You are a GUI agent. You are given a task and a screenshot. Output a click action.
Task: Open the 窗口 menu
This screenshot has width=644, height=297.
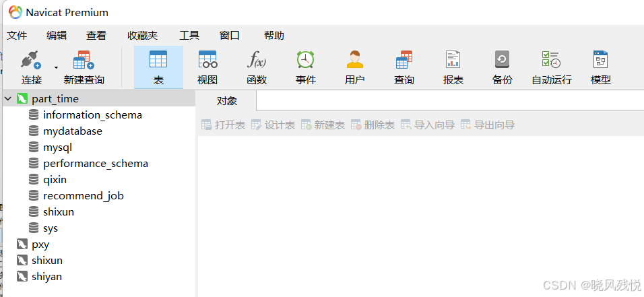click(230, 36)
